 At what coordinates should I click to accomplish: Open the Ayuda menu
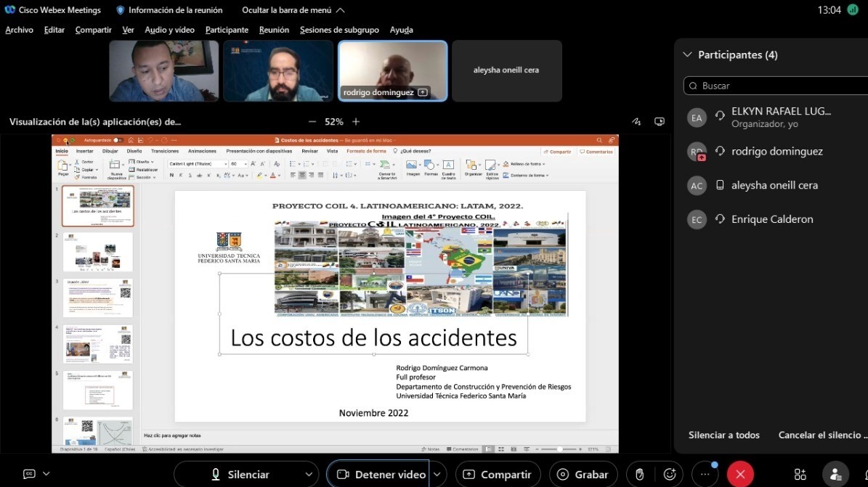402,30
